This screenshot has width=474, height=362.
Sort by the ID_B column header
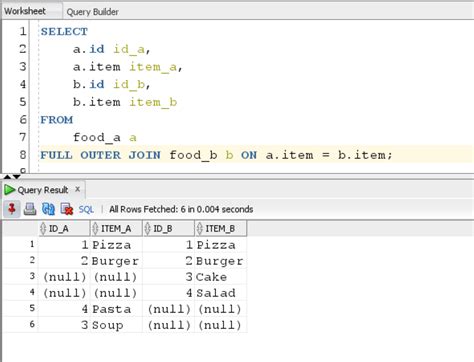coord(169,228)
